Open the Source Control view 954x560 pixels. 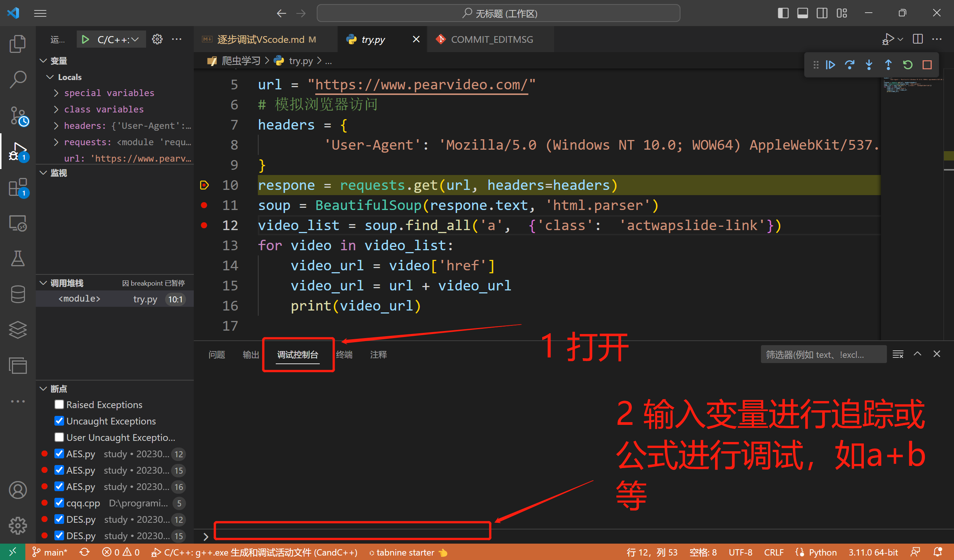18,115
